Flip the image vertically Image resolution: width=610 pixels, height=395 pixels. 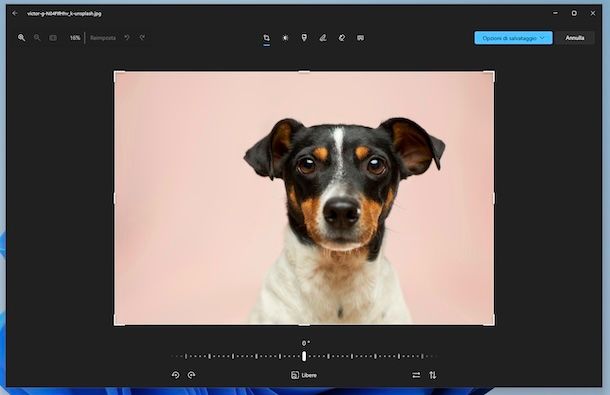433,375
